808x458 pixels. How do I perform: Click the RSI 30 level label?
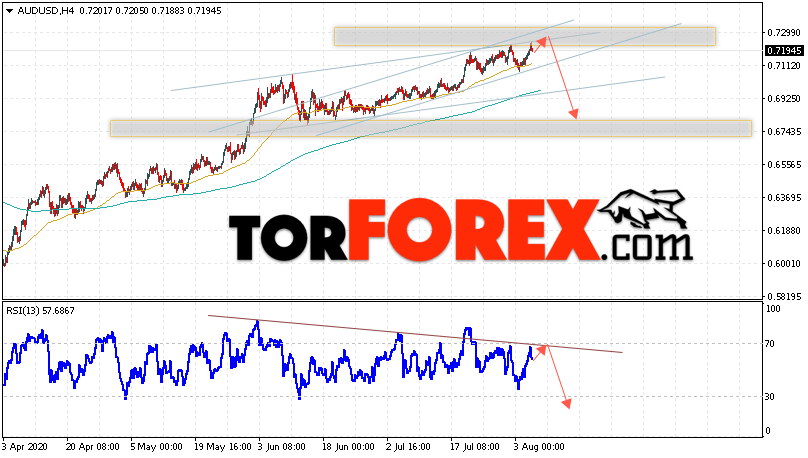coord(770,397)
